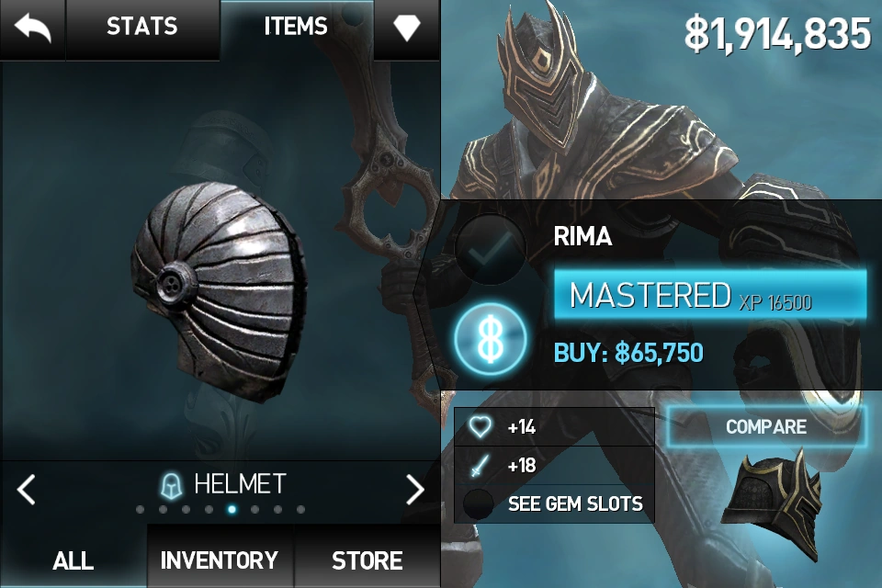Viewport: 882px width, 588px height.
Task: Show the STORE filter
Action: click(x=367, y=560)
